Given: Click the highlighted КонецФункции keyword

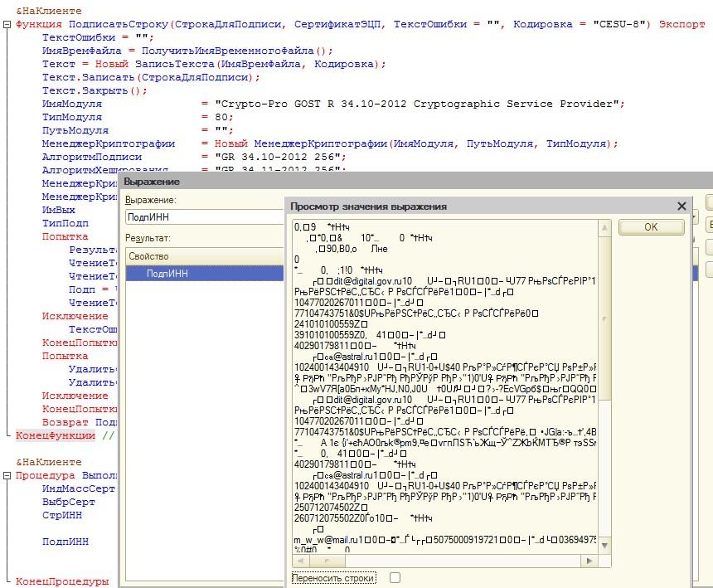Looking at the screenshot, I should pos(56,435).
